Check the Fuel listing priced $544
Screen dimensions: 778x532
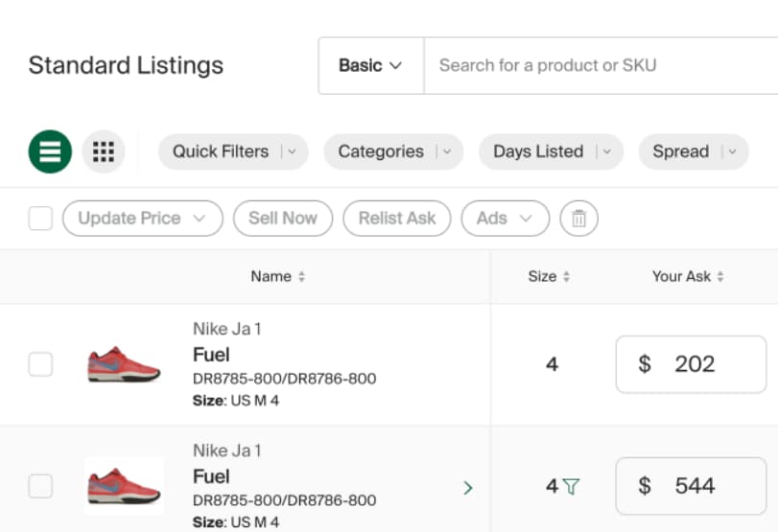click(x=40, y=486)
